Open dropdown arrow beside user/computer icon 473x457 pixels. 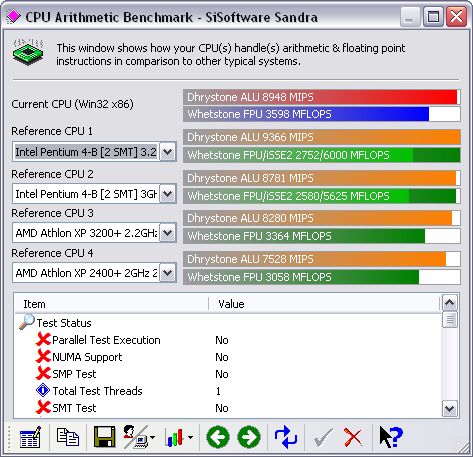pos(153,437)
